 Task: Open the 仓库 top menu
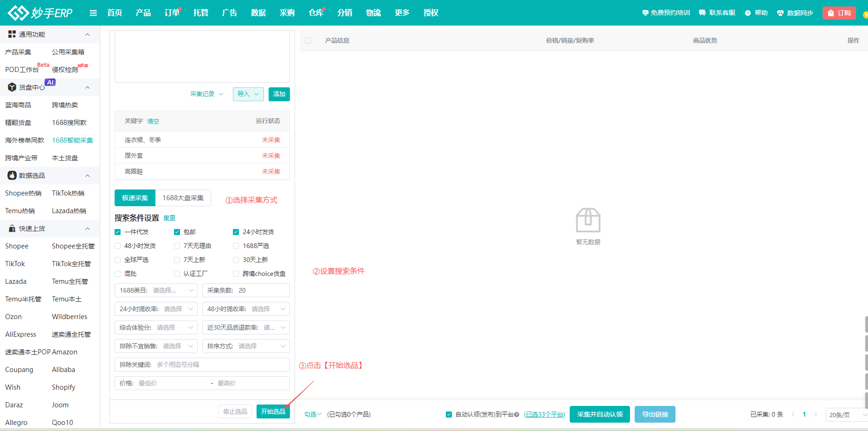click(x=315, y=13)
